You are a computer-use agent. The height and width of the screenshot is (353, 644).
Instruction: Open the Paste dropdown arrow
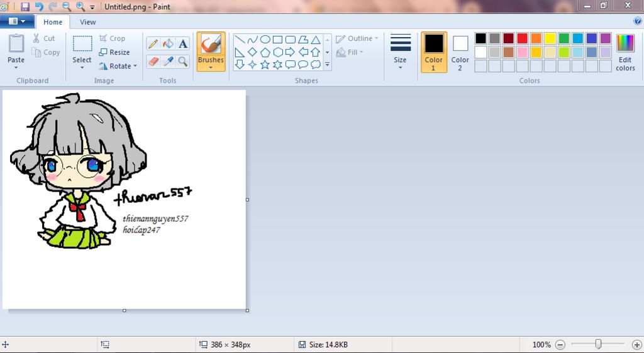coord(16,68)
